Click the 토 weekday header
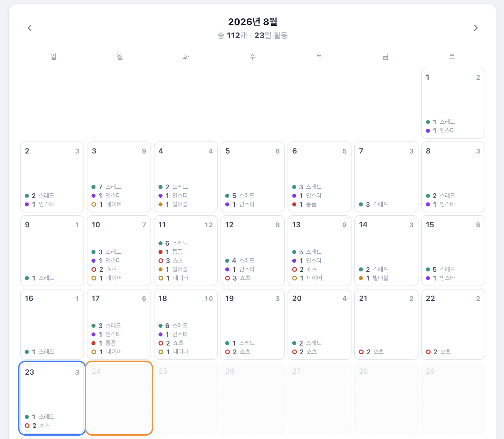Viewport: 504px width, 439px height. 452,57
